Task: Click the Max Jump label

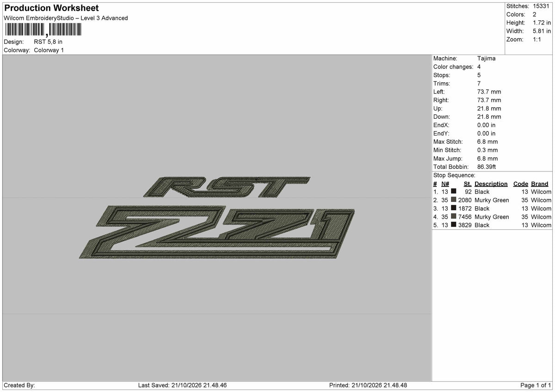Action: tap(448, 159)
